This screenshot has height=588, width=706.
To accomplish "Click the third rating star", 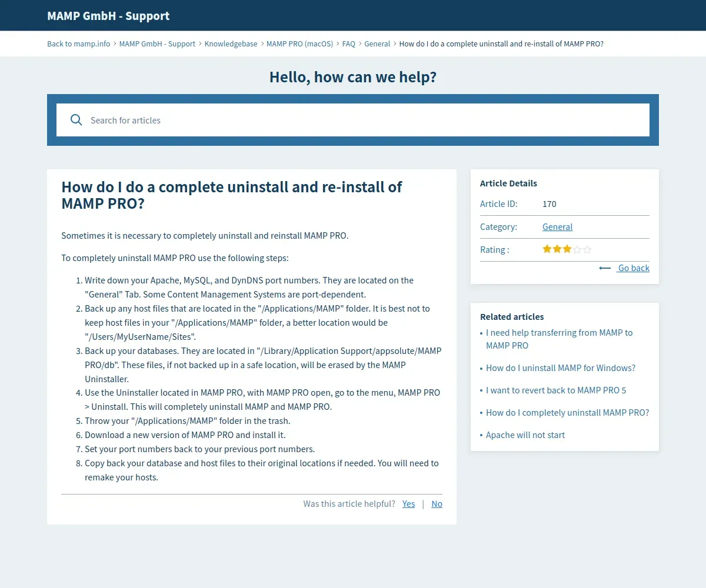I will point(567,249).
